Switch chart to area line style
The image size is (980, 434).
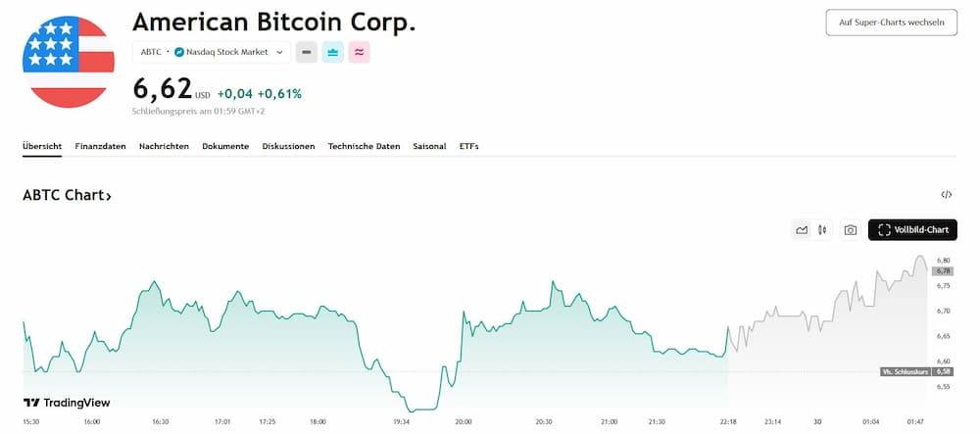[x=802, y=230]
